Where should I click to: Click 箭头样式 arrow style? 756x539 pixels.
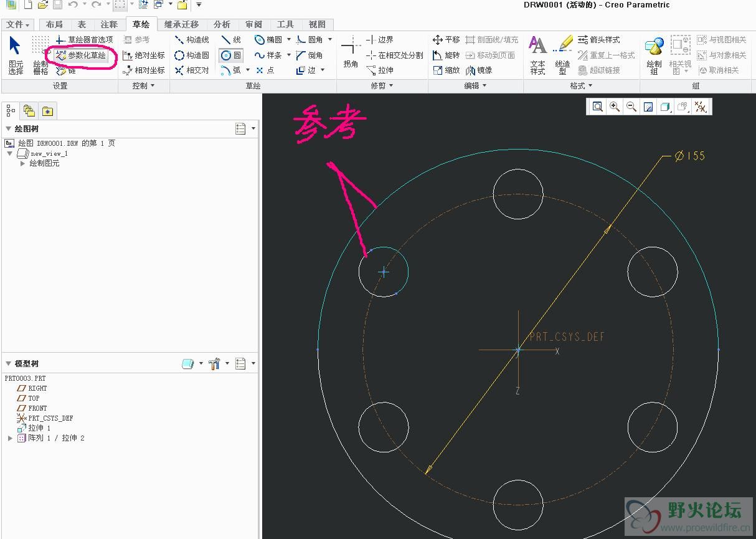coord(599,40)
